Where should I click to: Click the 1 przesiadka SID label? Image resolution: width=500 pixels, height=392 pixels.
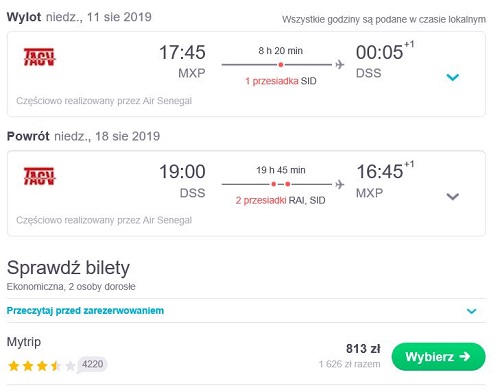pos(281,81)
